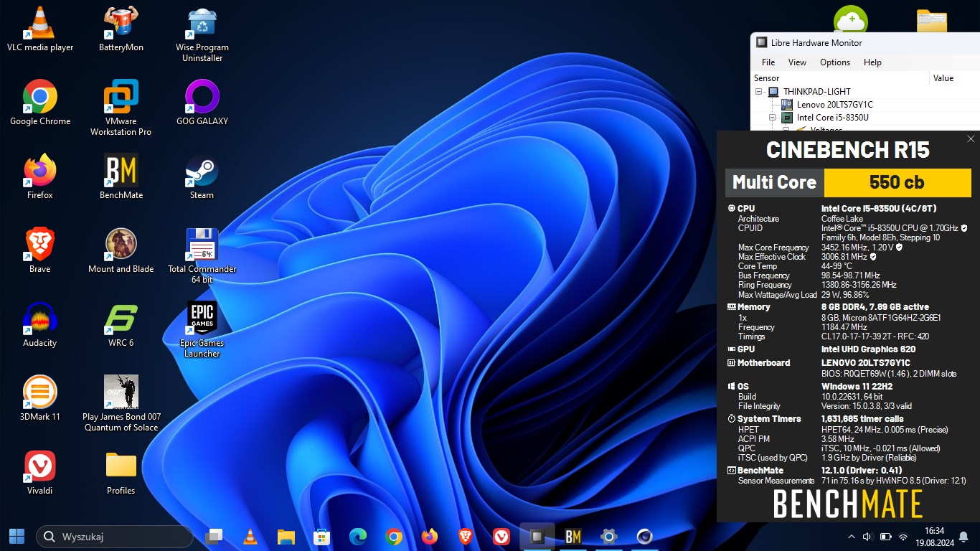Show hidden system tray icons chevron
Screen dimensions: 980x551
pyautogui.click(x=852, y=537)
